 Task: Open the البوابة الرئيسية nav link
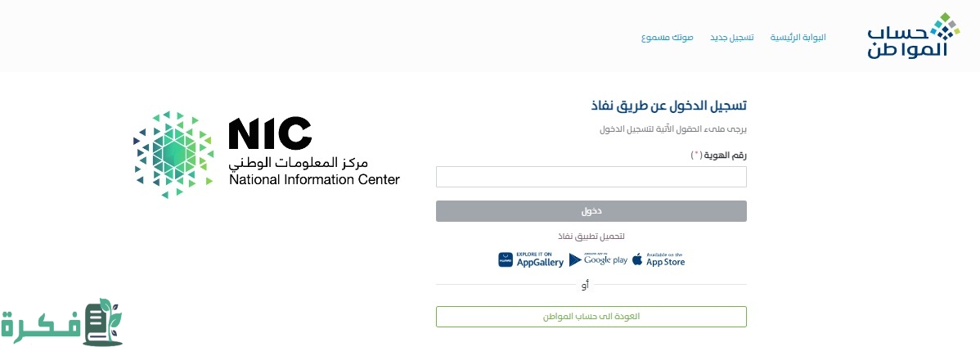pyautogui.click(x=798, y=38)
